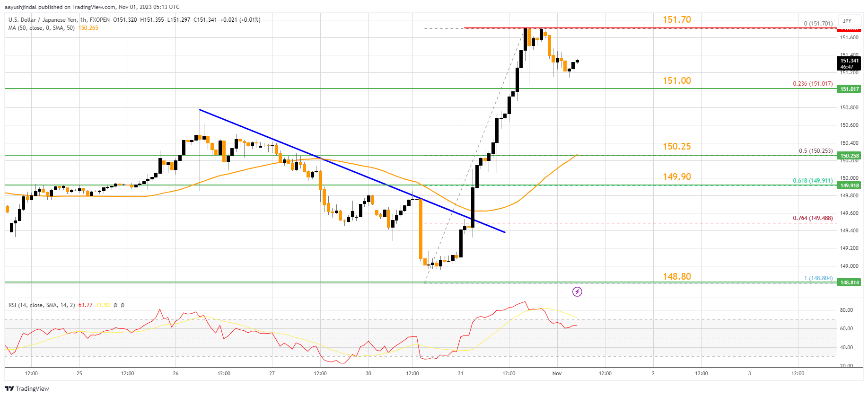Click the green price tag 150.258
The width and height of the screenshot is (868, 397).
point(850,156)
